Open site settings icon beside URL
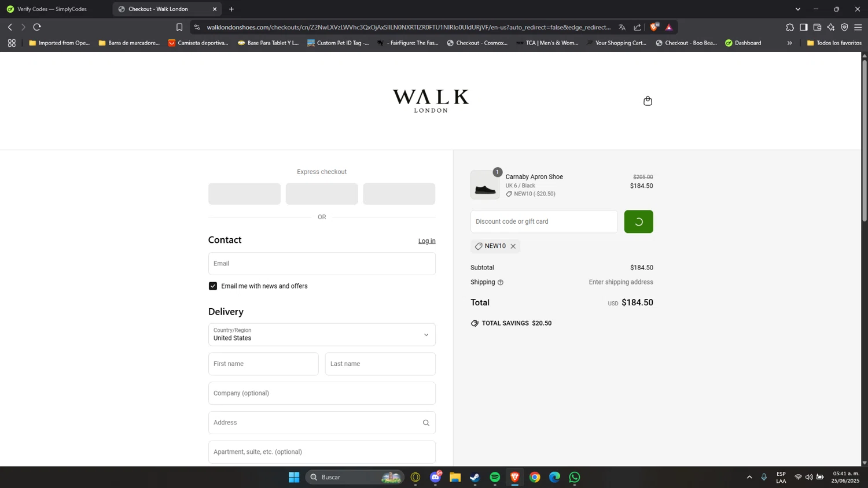868x488 pixels. [x=197, y=27]
